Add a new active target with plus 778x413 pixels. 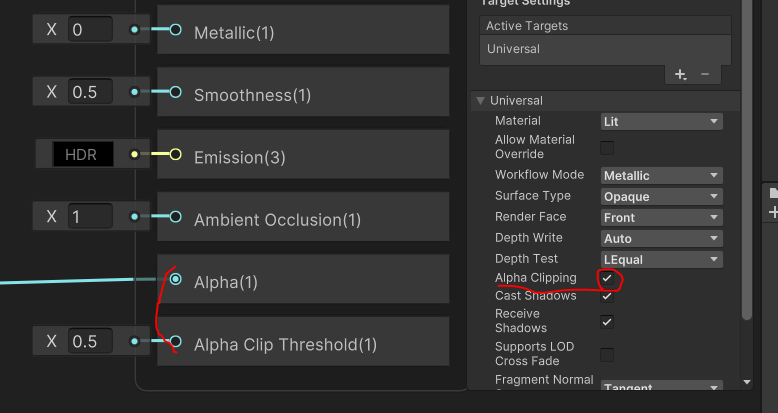click(x=681, y=74)
